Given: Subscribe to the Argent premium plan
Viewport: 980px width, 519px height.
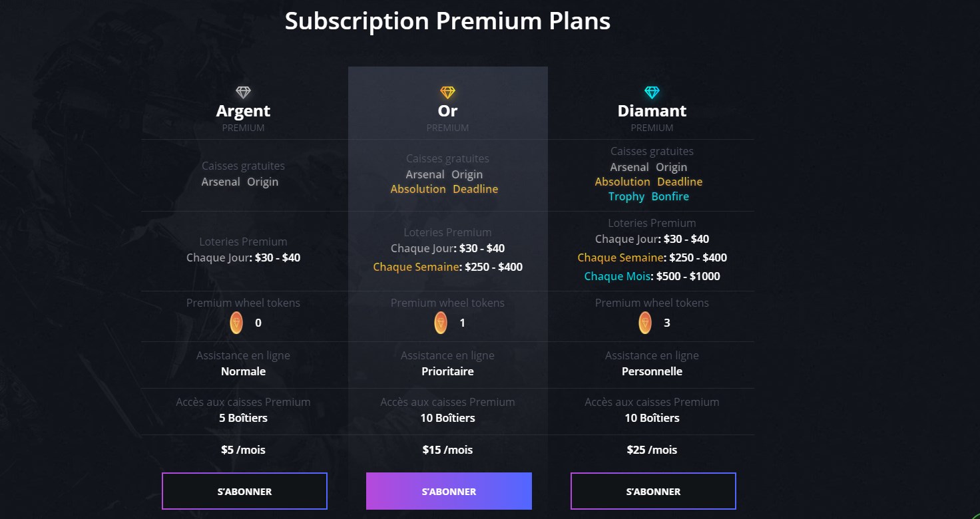Looking at the screenshot, I should [244, 491].
